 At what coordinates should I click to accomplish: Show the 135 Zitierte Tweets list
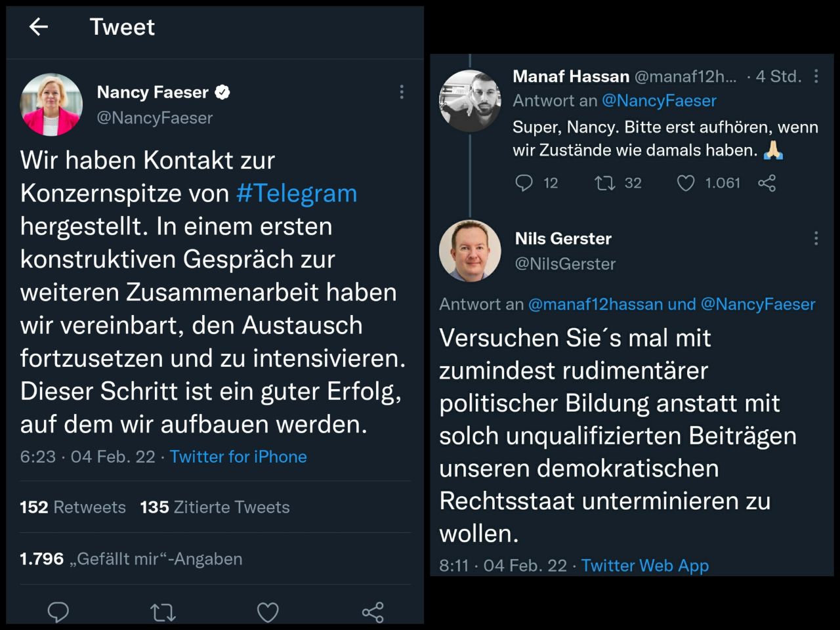click(x=215, y=507)
